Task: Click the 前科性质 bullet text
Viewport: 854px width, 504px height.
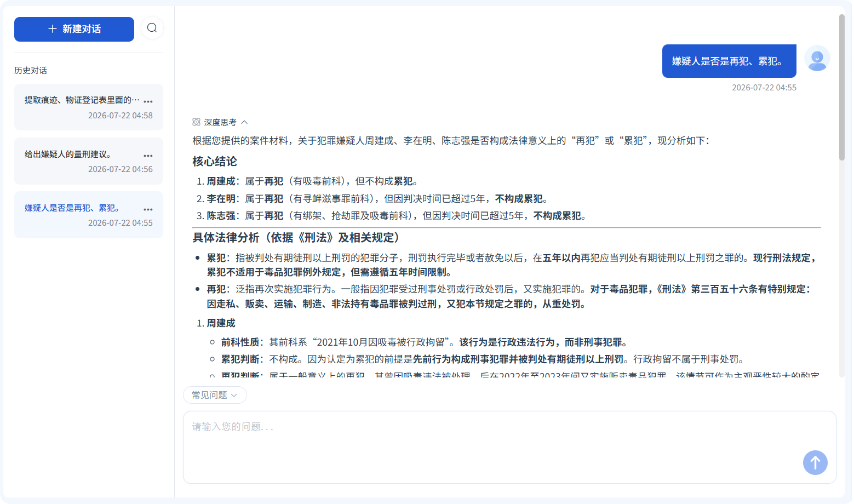Action: [425, 342]
